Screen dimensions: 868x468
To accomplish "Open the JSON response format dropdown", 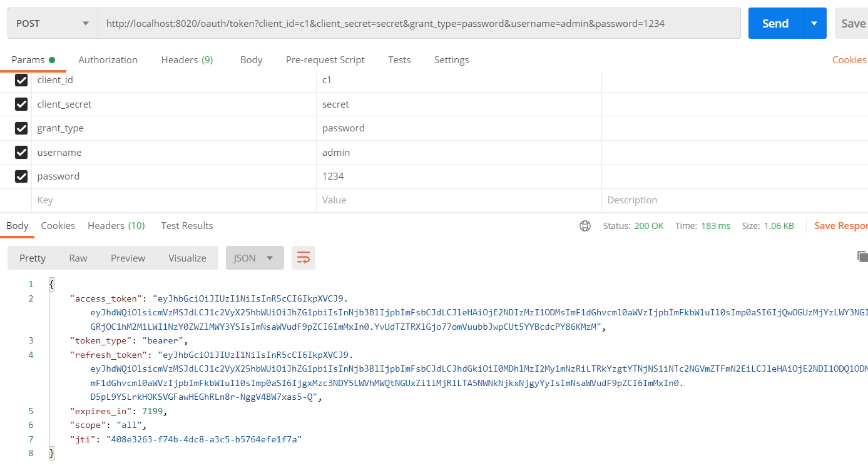I will click(x=255, y=257).
